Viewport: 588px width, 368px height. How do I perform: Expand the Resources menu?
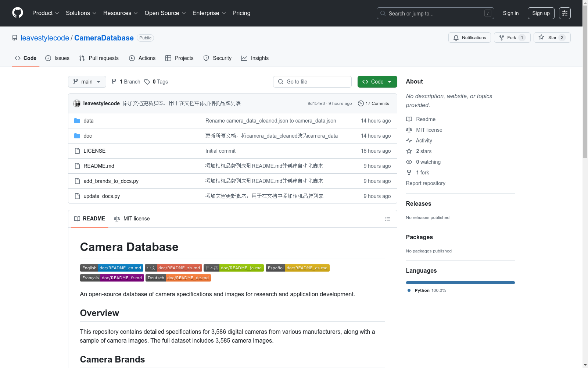(x=120, y=13)
